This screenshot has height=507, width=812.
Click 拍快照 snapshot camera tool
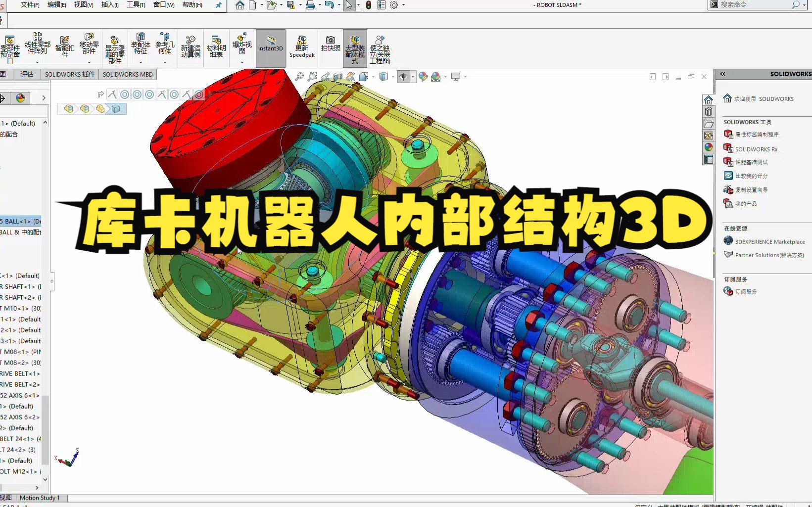coord(331,44)
